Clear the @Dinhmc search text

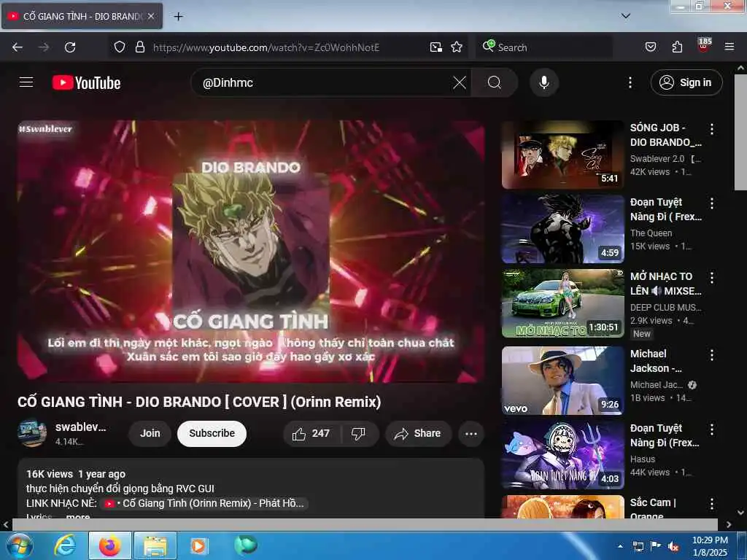460,82
